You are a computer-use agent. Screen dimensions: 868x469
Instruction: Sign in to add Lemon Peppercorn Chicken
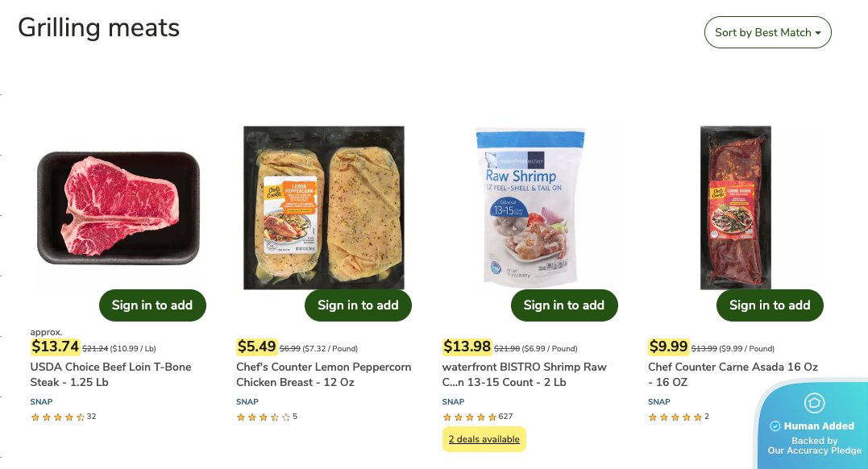click(x=358, y=305)
